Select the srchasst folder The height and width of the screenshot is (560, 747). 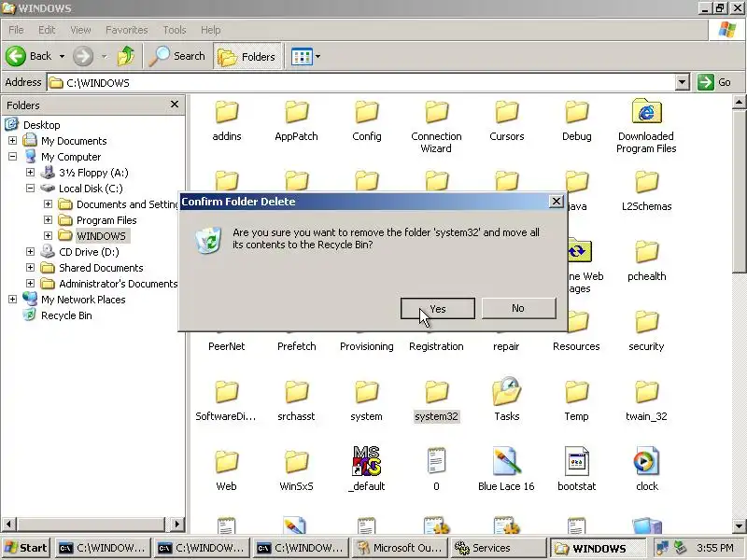296,401
